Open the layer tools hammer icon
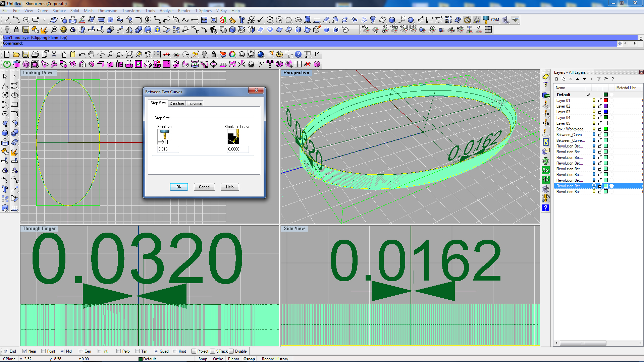Image resolution: width=644 pixels, height=362 pixels. click(605, 79)
